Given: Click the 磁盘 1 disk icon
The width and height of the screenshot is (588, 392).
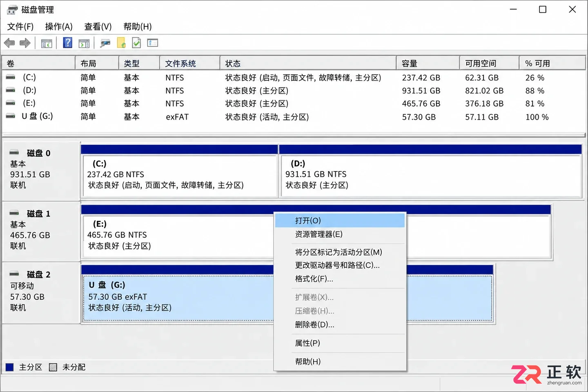Looking at the screenshot, I should pyautogui.click(x=14, y=213).
